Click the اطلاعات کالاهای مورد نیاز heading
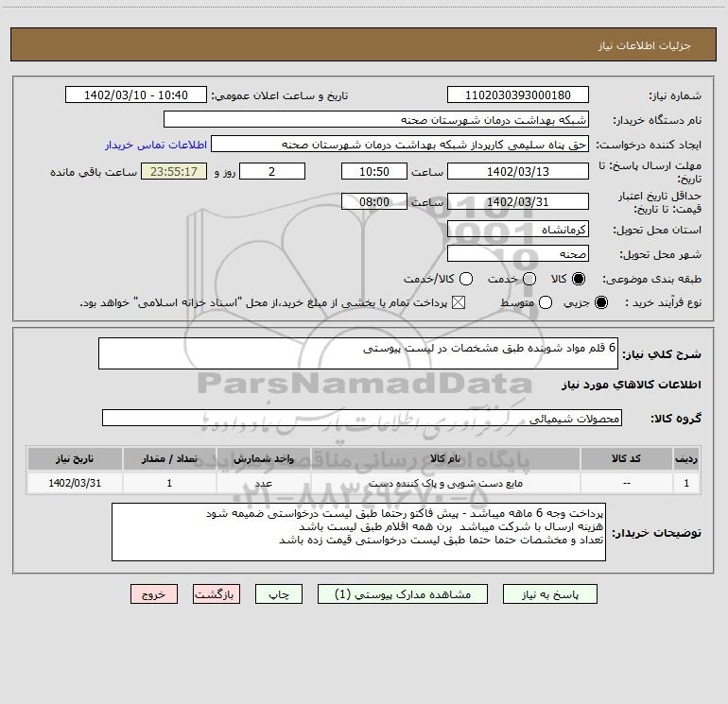 [x=632, y=385]
